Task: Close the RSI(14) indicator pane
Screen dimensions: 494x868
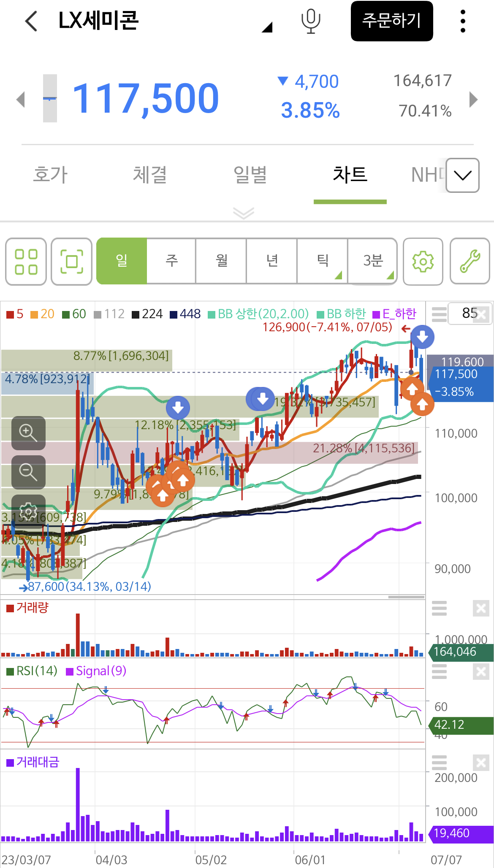Action: (x=481, y=671)
